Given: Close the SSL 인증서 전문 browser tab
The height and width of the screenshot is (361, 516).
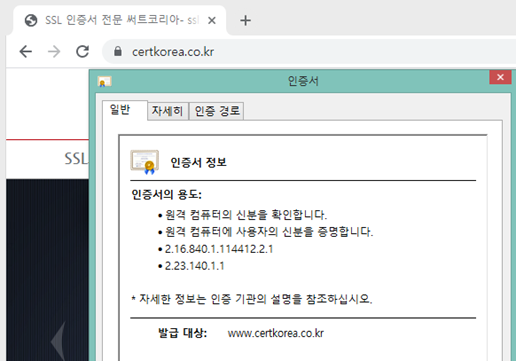Looking at the screenshot, I should [x=212, y=21].
